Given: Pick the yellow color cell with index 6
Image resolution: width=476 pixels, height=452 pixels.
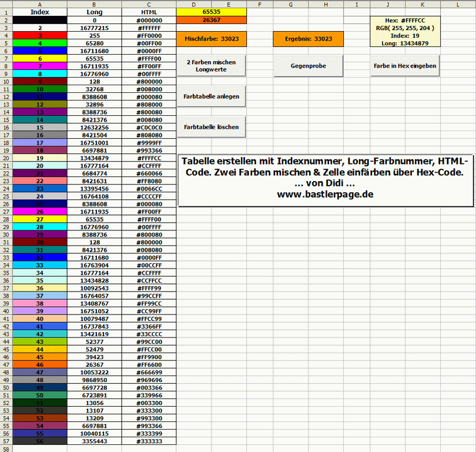Looking at the screenshot, I should pyautogui.click(x=40, y=59).
